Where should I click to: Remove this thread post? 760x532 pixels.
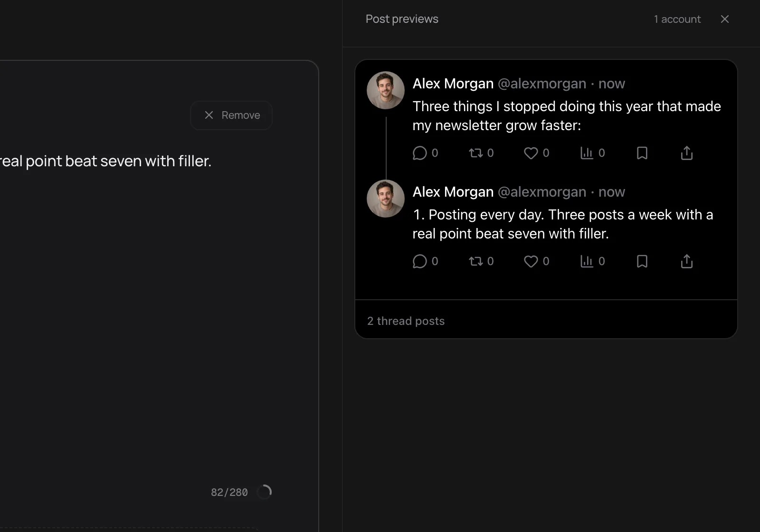pyautogui.click(x=231, y=115)
